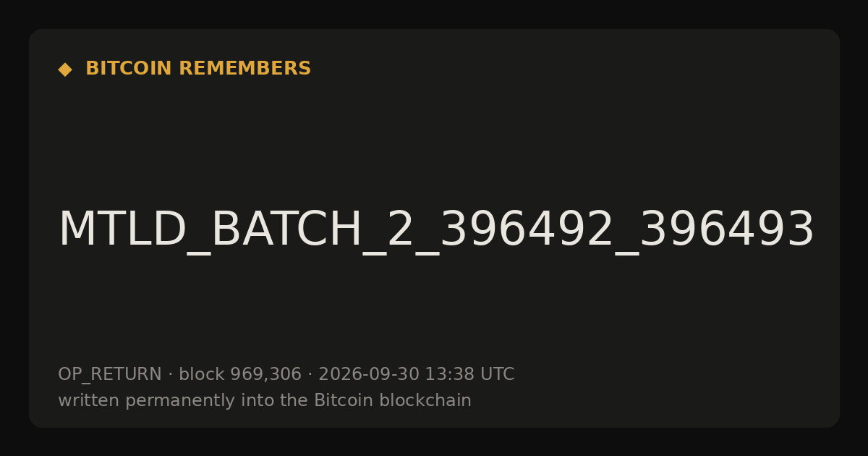Click the words Bitcoin blockchain in caption
This screenshot has height=456, width=868.
[393, 400]
